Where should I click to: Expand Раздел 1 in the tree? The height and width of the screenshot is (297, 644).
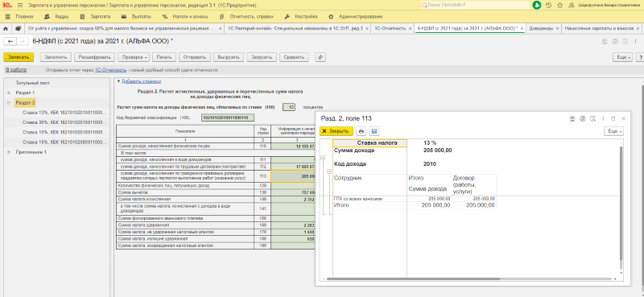(x=9, y=93)
